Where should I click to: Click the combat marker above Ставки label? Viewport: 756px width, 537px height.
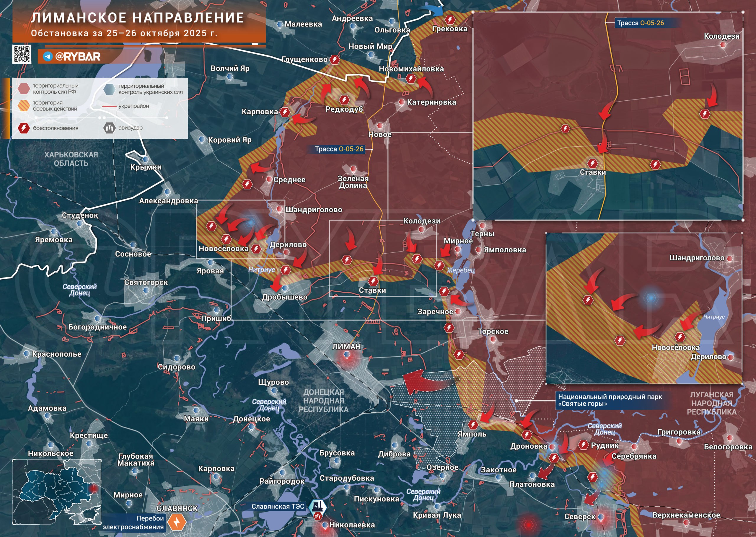(373, 281)
